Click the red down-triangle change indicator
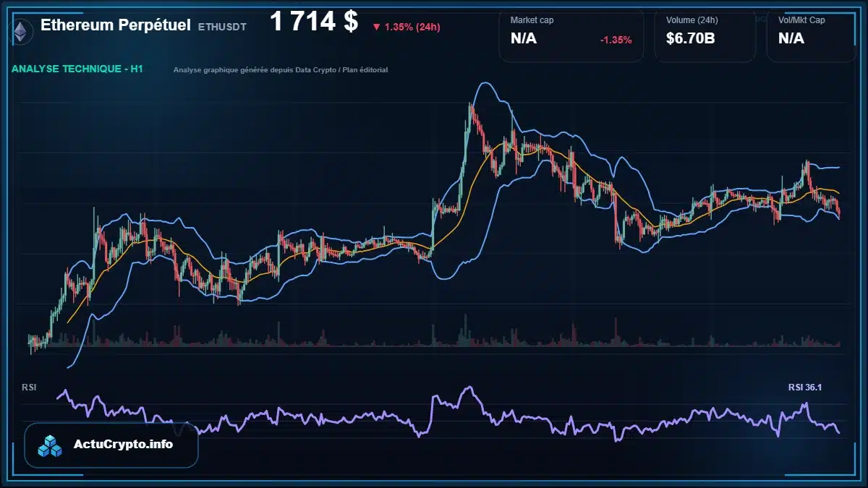The image size is (868, 488). pos(376,27)
